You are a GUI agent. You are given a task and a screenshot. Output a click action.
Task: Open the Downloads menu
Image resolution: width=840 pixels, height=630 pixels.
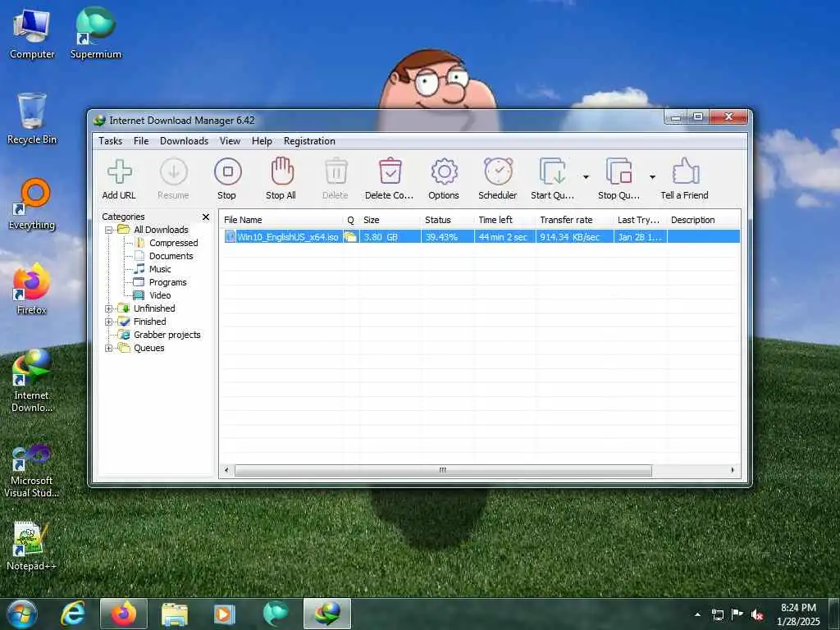pos(184,141)
